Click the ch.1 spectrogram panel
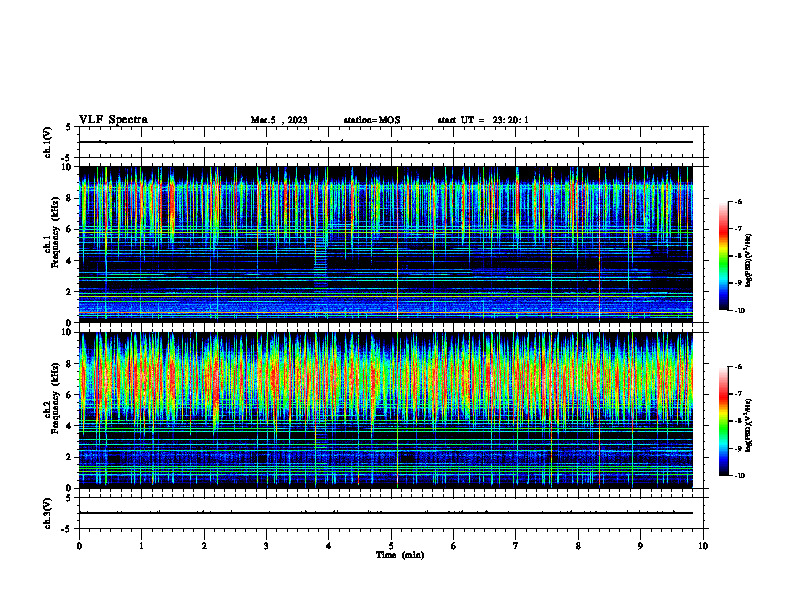The height and width of the screenshot is (612, 792). 386,244
